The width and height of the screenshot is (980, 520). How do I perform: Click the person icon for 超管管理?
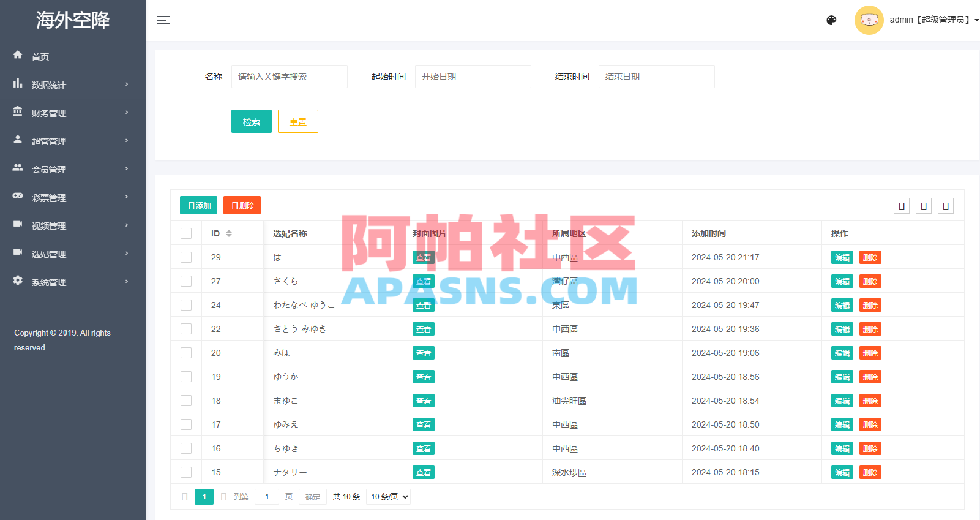tap(18, 139)
